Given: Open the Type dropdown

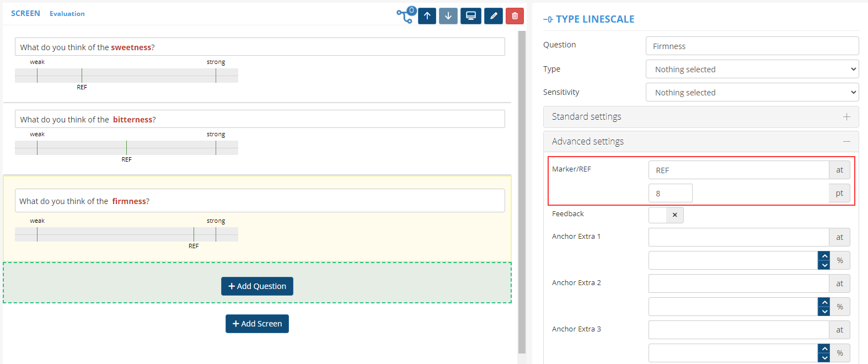Looking at the screenshot, I should [752, 69].
